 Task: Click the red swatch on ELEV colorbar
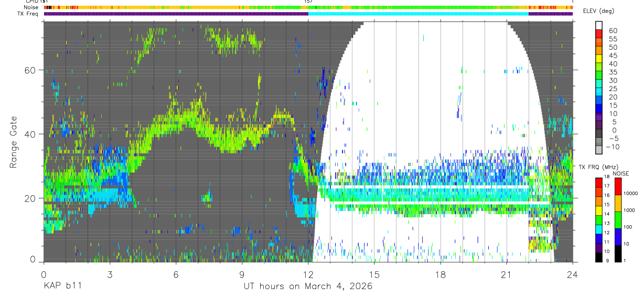(598, 34)
